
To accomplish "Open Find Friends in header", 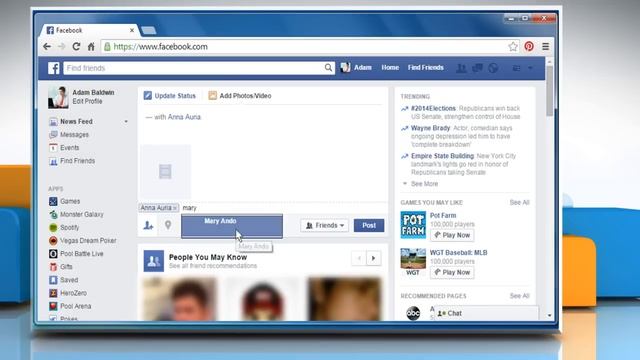I will [x=426, y=68].
